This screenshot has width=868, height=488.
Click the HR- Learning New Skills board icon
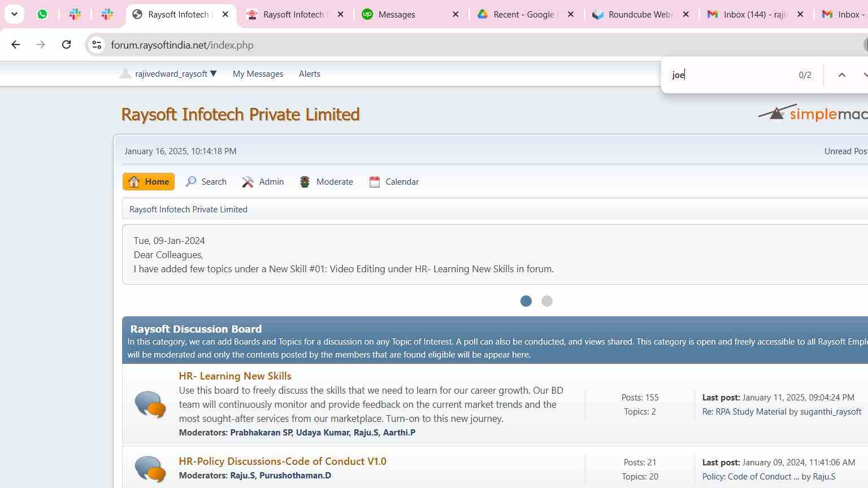click(x=150, y=404)
